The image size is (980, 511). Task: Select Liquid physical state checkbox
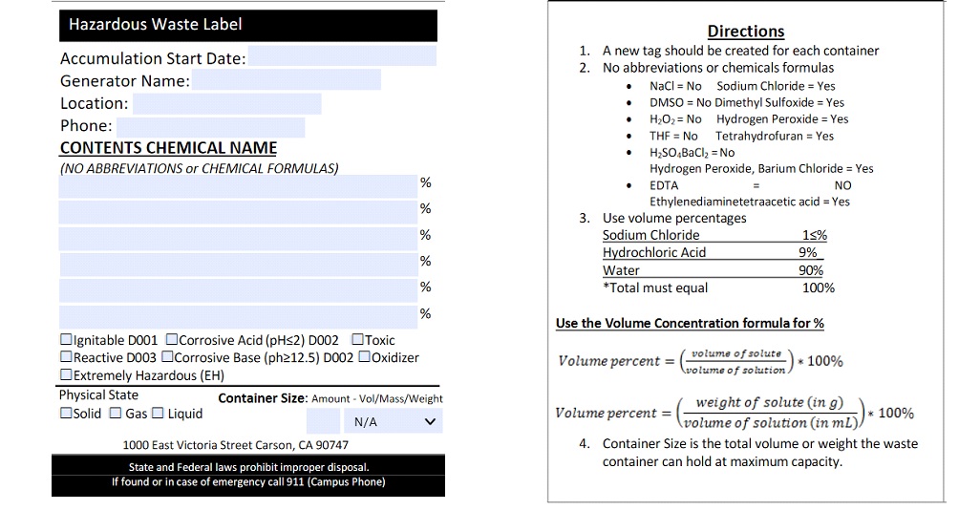point(158,413)
